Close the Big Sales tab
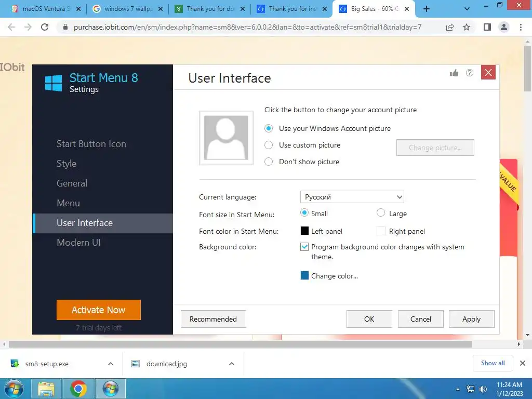Screen dimensions: 532x399 tap(407, 9)
